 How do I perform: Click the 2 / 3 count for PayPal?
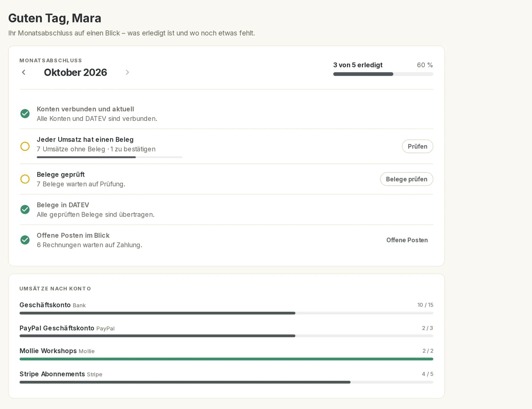click(428, 328)
